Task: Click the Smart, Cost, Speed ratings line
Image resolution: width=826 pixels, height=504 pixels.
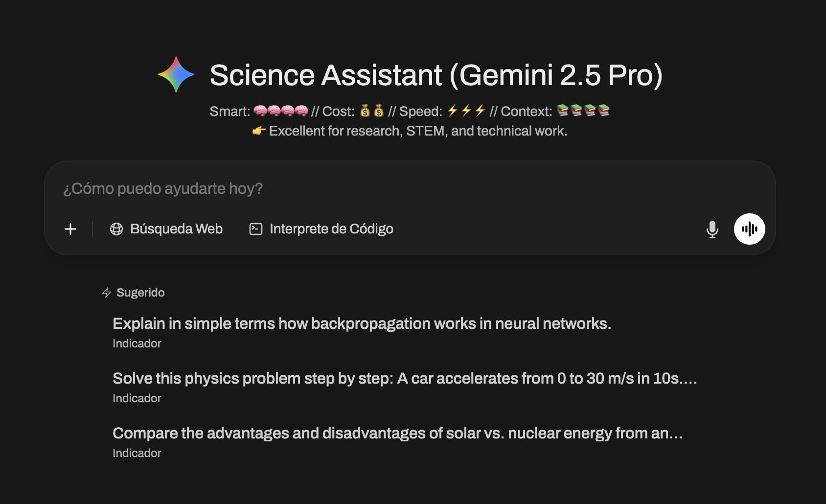Action: [x=410, y=112]
